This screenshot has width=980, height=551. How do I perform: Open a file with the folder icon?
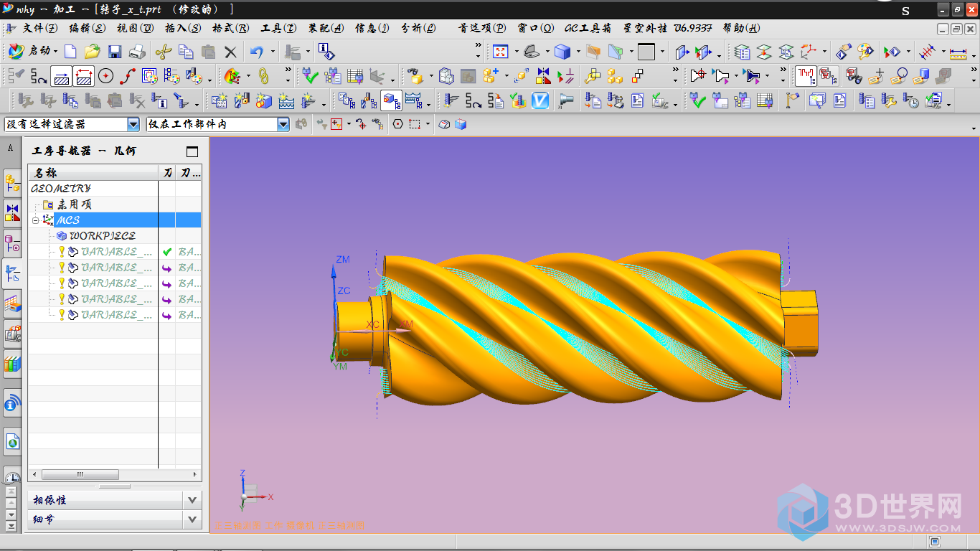(92, 52)
